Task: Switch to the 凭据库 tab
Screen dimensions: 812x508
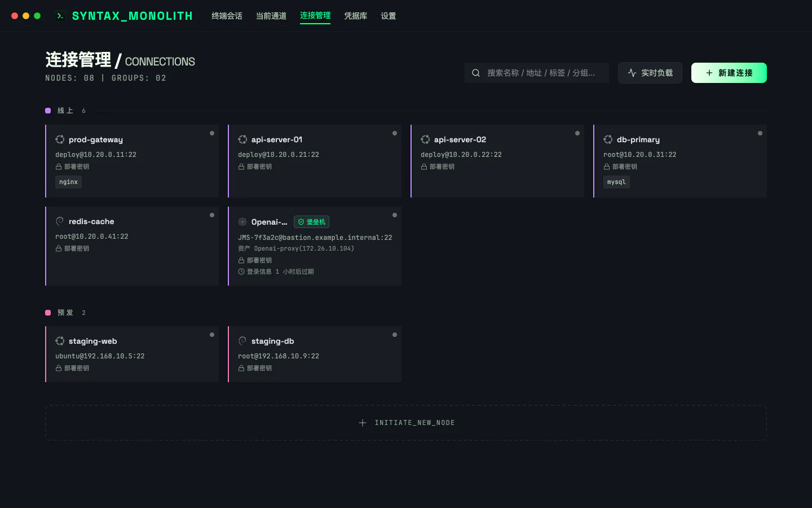Action: click(356, 16)
